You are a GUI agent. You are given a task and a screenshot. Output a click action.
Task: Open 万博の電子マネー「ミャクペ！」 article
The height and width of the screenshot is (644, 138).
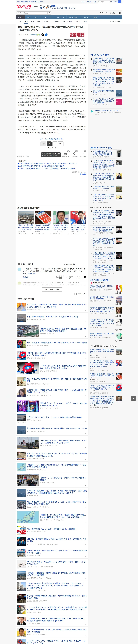(63, 404)
